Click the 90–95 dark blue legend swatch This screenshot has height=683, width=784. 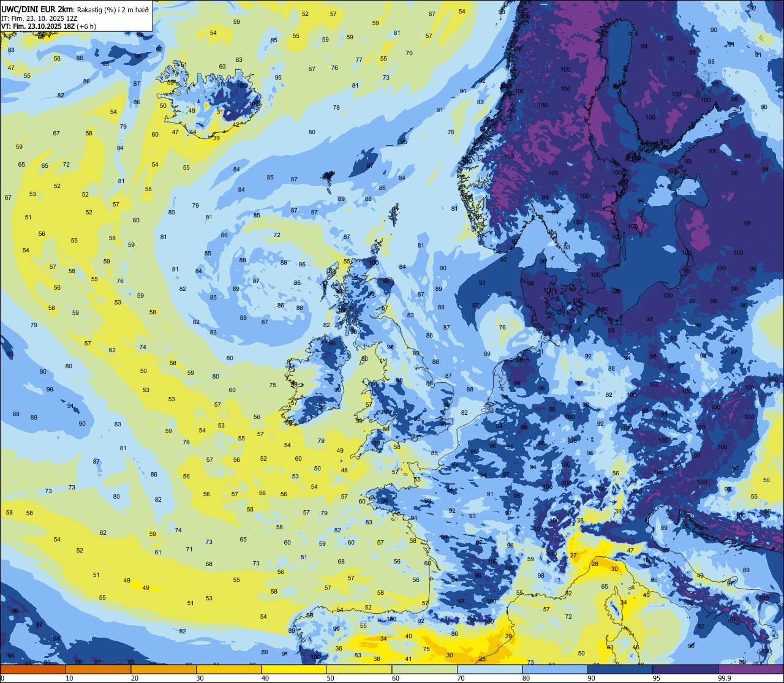[x=620, y=669]
